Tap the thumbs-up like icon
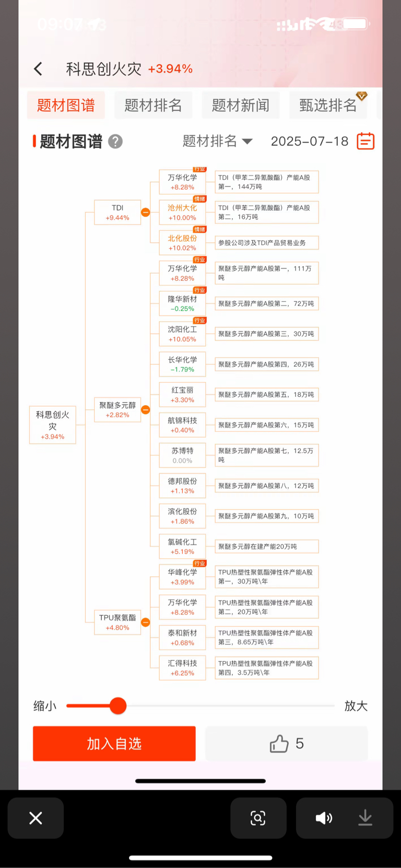Screen dimensions: 401x868 pyautogui.click(x=279, y=744)
